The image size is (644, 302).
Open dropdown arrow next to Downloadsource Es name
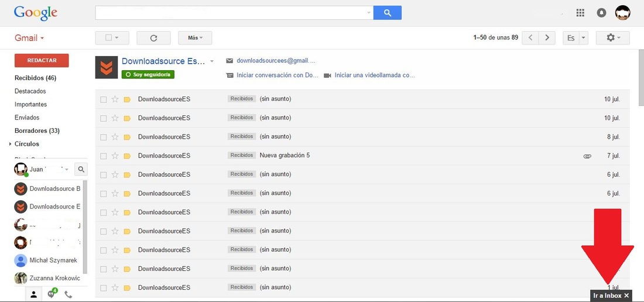pos(212,61)
